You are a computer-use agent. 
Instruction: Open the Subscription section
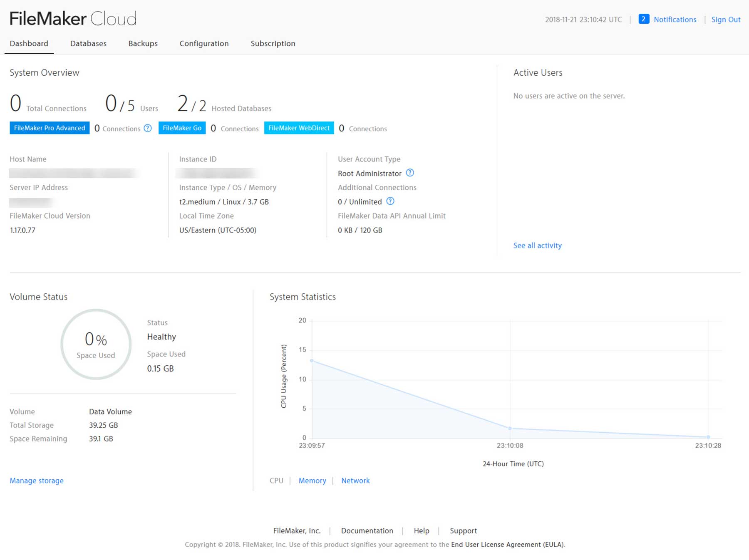point(273,43)
